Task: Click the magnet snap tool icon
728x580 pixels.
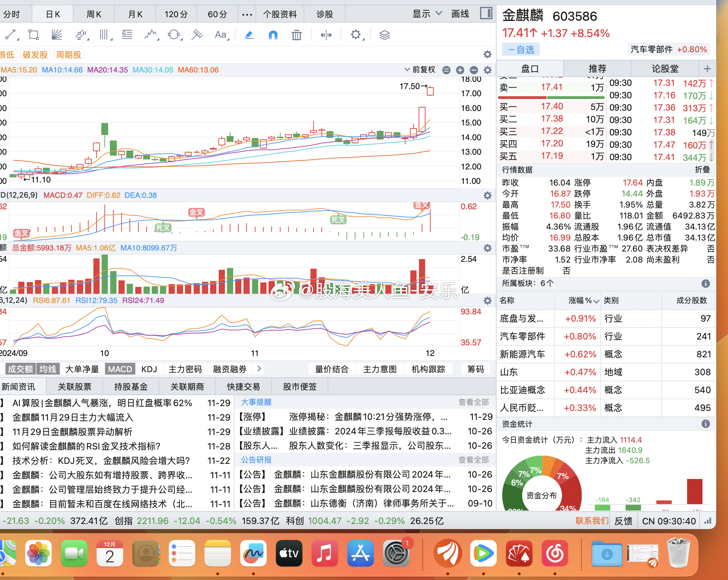Action: click(x=273, y=35)
